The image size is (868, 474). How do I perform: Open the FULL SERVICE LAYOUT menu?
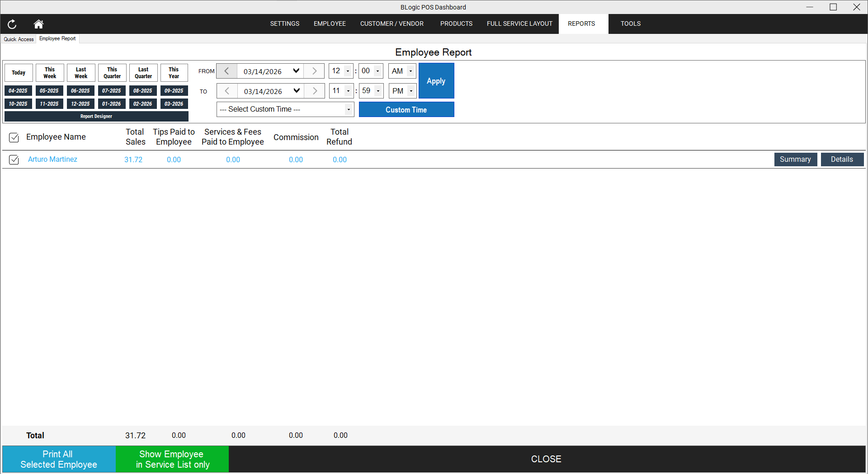coord(519,23)
